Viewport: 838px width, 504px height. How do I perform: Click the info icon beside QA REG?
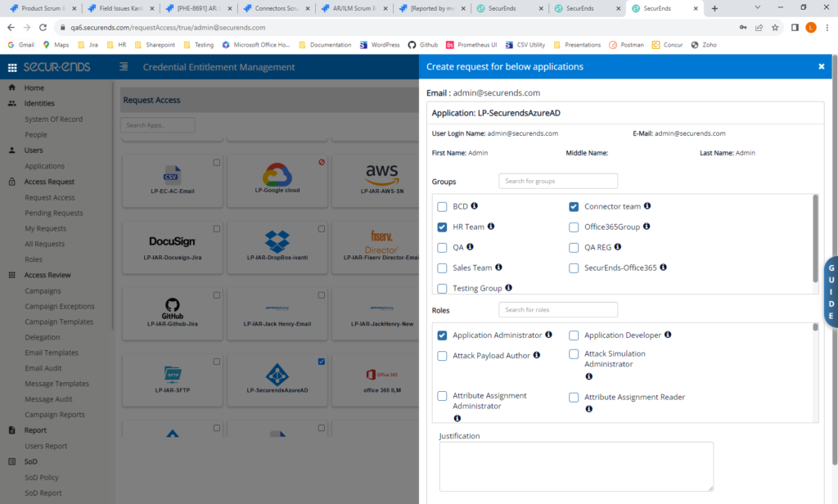(618, 246)
